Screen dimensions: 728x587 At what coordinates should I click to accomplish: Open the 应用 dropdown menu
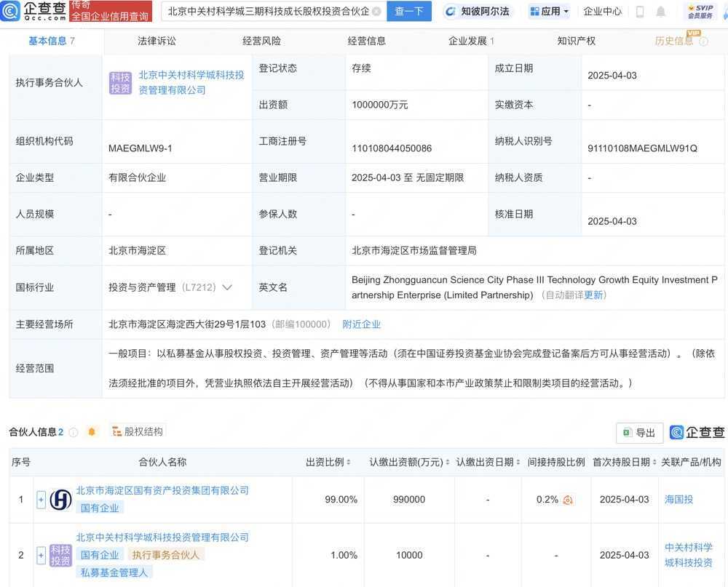[x=549, y=12]
